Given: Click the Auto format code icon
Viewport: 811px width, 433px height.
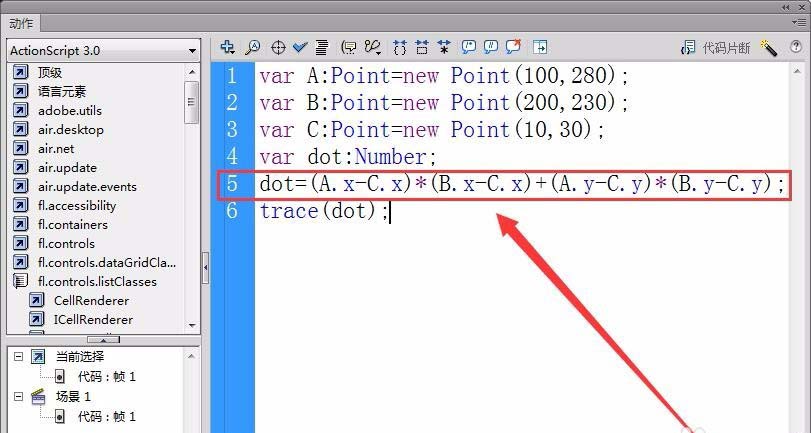Looking at the screenshot, I should (x=322, y=48).
